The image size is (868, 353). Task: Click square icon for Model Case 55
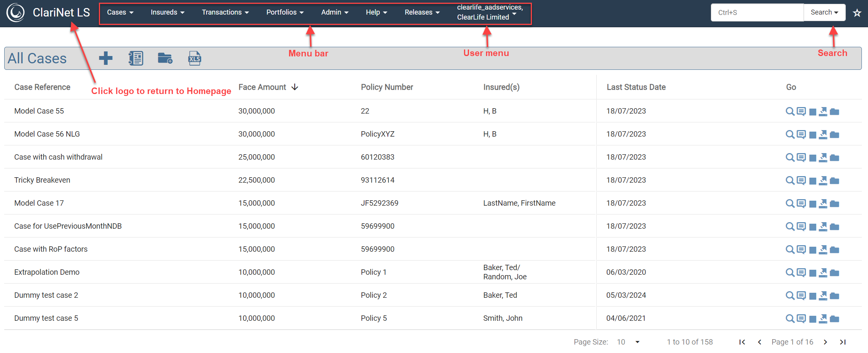[812, 112]
